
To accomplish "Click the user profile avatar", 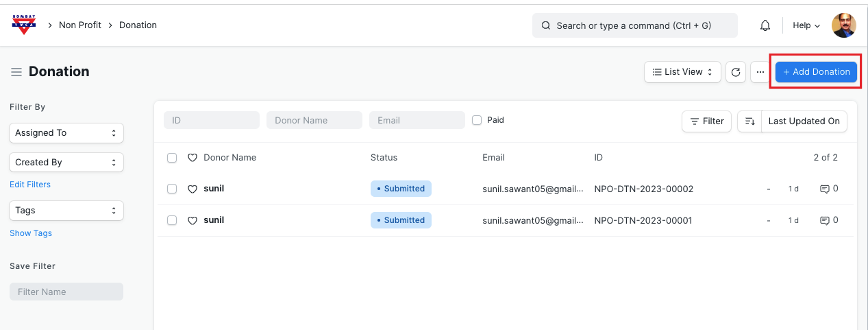I will [x=843, y=25].
